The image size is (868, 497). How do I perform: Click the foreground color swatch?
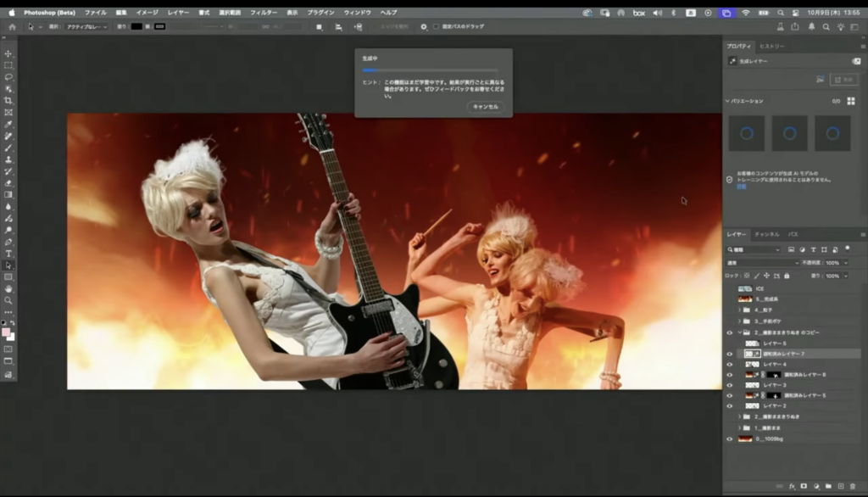[7, 332]
